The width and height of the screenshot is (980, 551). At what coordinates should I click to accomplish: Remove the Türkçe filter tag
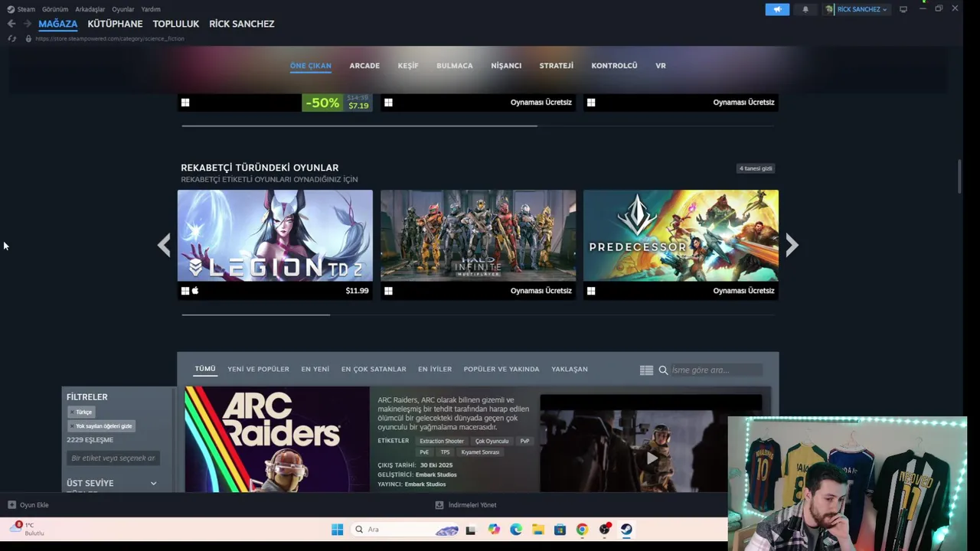click(73, 412)
